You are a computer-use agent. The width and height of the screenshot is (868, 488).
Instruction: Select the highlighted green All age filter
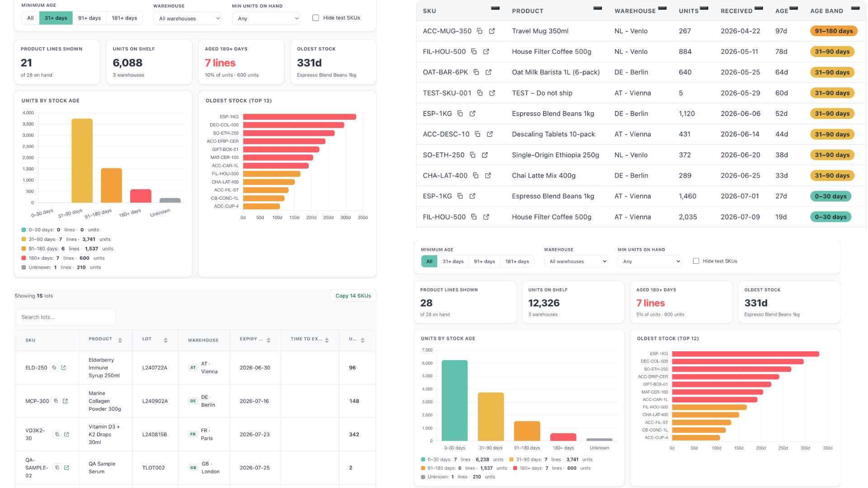(429, 262)
